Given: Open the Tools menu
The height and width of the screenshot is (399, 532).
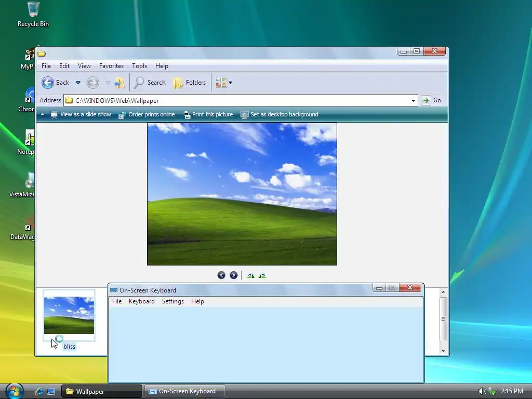Looking at the screenshot, I should [x=139, y=66].
